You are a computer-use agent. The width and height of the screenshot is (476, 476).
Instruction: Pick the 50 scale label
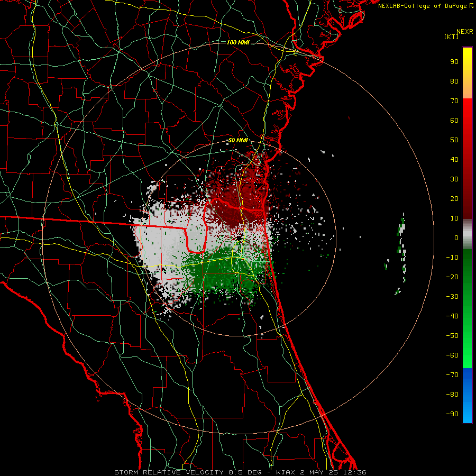click(454, 140)
